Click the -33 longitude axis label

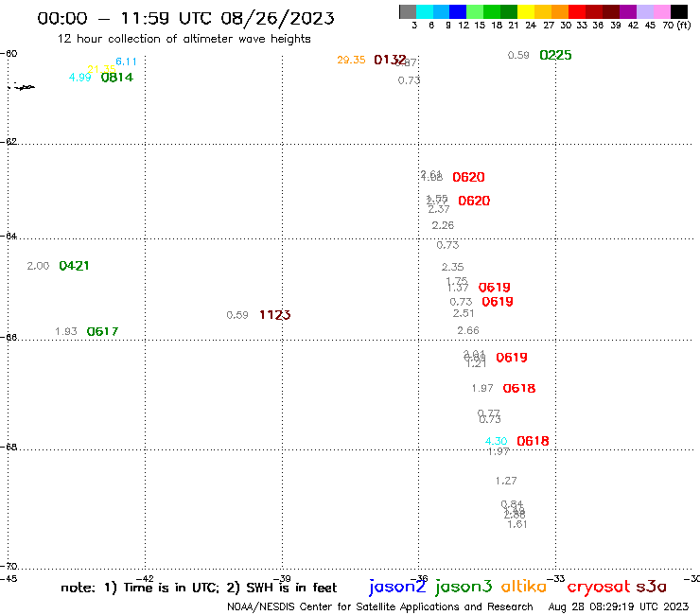point(556,579)
